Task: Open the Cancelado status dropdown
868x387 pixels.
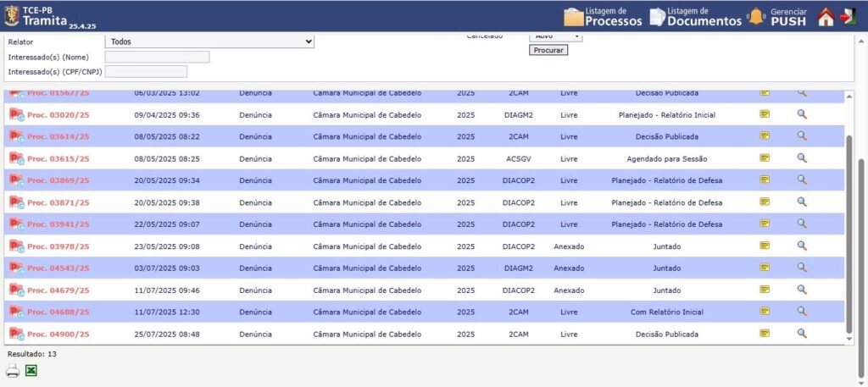Action: click(555, 36)
